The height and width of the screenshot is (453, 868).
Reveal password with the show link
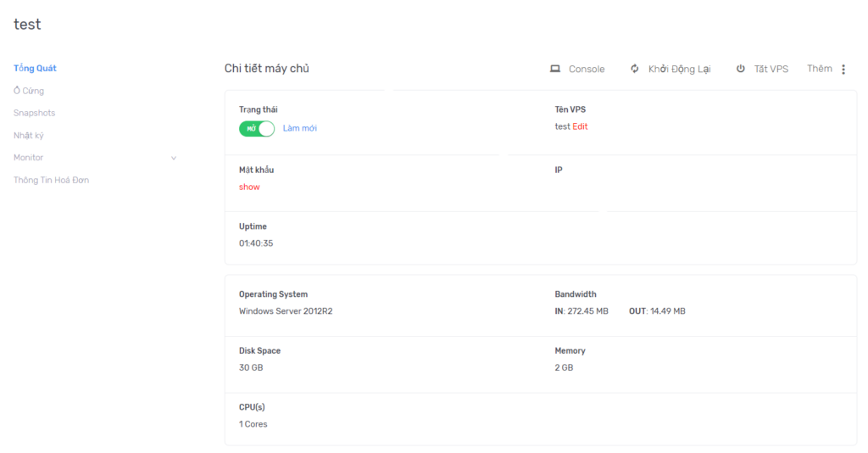tap(249, 187)
